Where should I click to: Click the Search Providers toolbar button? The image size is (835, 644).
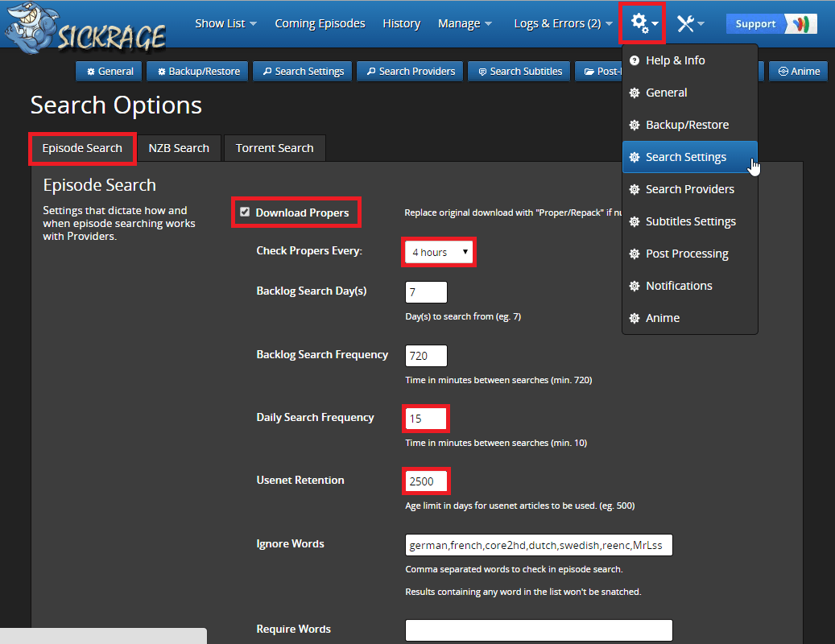[x=410, y=71]
